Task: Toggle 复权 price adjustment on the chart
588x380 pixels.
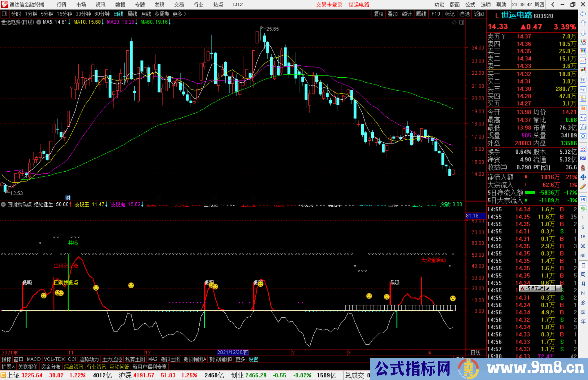Action: point(378,14)
